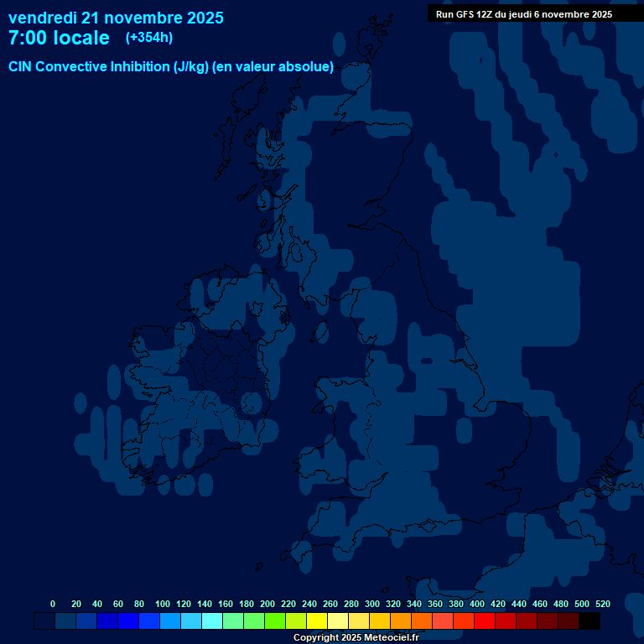Select the pure blue swatch between 60 and 80
This screenshot has height=644, width=644.
click(128, 621)
